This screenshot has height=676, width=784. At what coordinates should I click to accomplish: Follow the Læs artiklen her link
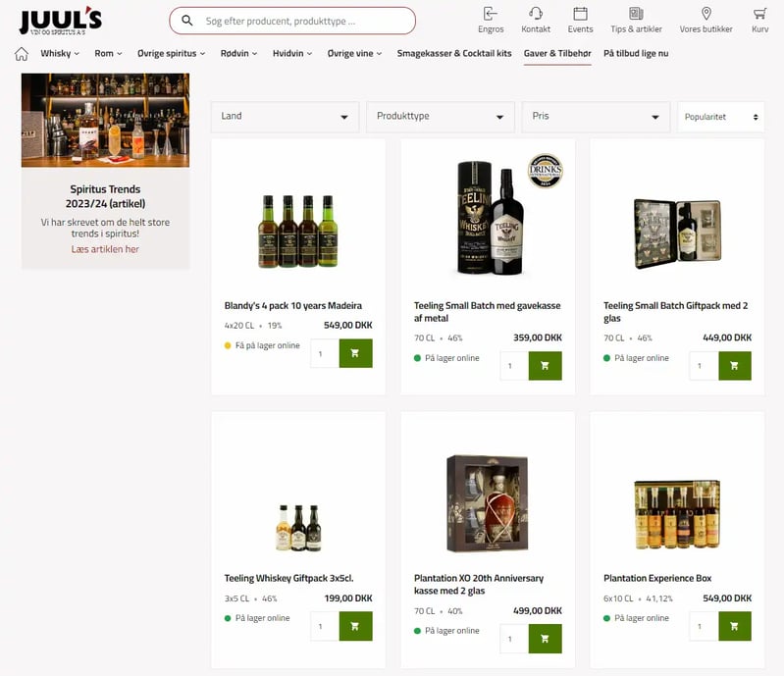[105, 249]
